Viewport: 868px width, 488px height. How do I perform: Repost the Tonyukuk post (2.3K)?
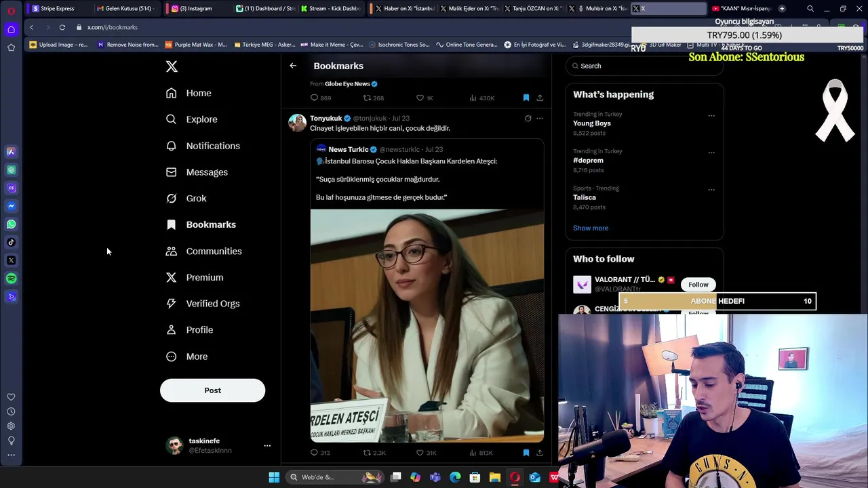click(x=374, y=453)
